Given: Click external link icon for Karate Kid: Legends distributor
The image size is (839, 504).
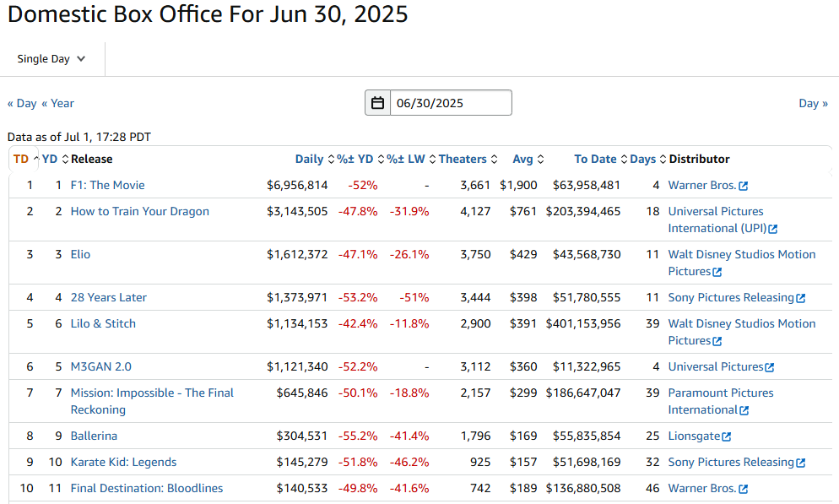Looking at the screenshot, I should (800, 463).
